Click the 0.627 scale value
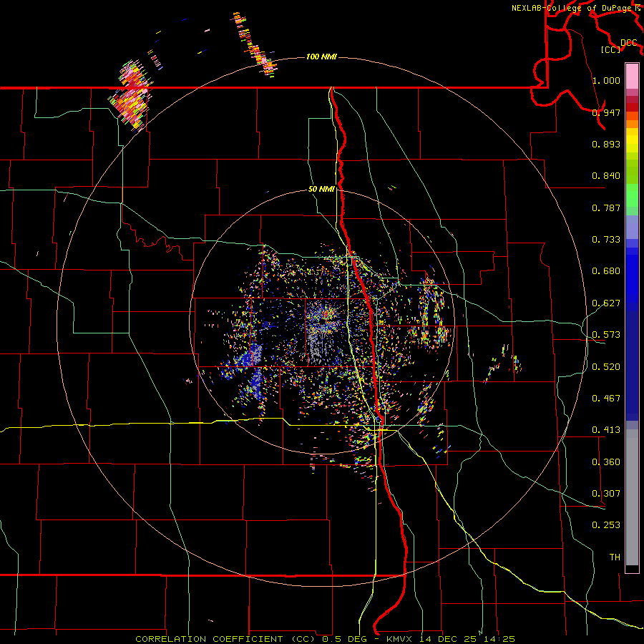Viewport: 644px width, 644px height. click(606, 303)
